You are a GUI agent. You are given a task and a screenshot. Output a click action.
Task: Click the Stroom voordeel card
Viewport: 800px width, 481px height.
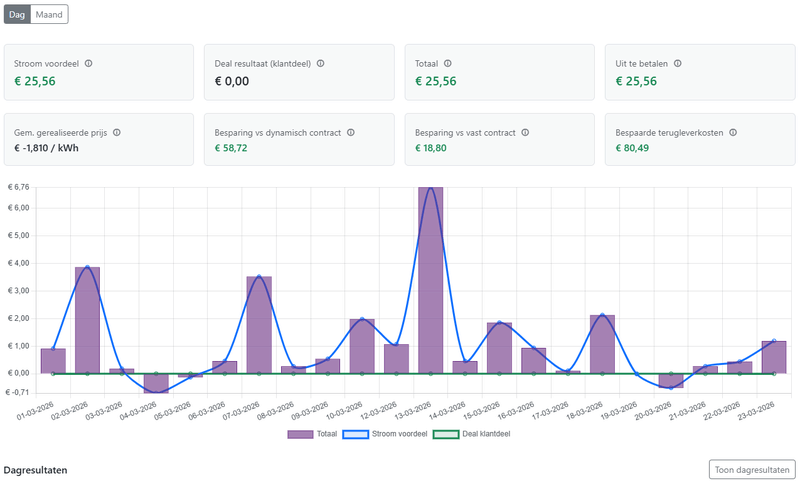click(98, 72)
